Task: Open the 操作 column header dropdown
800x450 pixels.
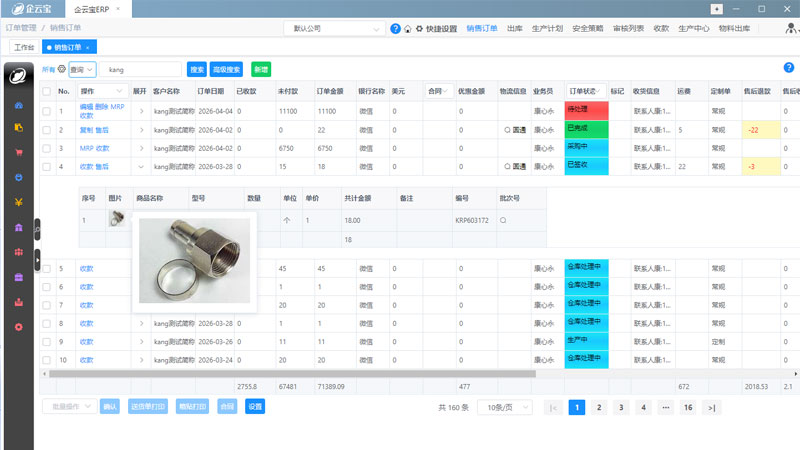Action: [102, 91]
